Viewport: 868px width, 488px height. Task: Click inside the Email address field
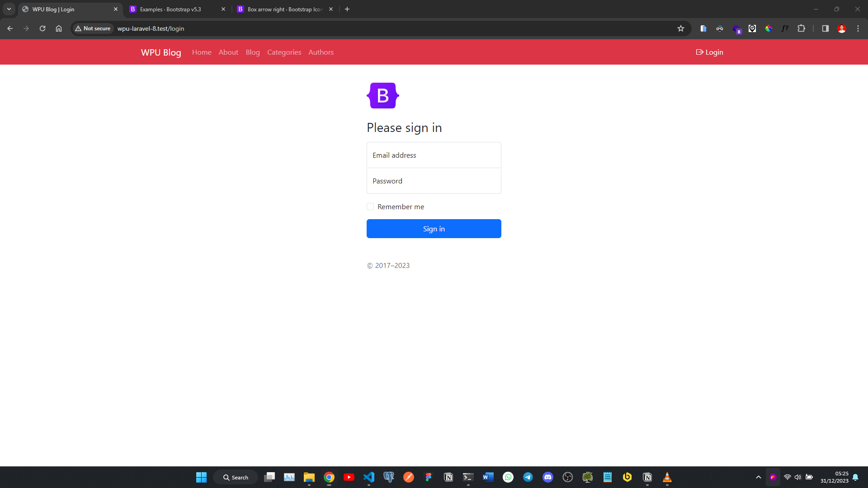click(x=434, y=155)
